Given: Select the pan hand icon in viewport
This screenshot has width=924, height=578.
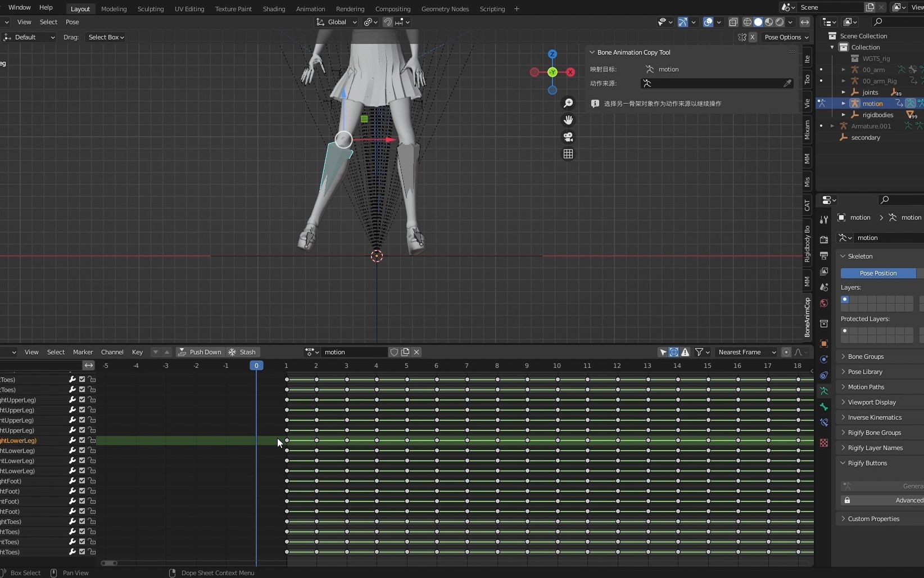Looking at the screenshot, I should (x=568, y=120).
